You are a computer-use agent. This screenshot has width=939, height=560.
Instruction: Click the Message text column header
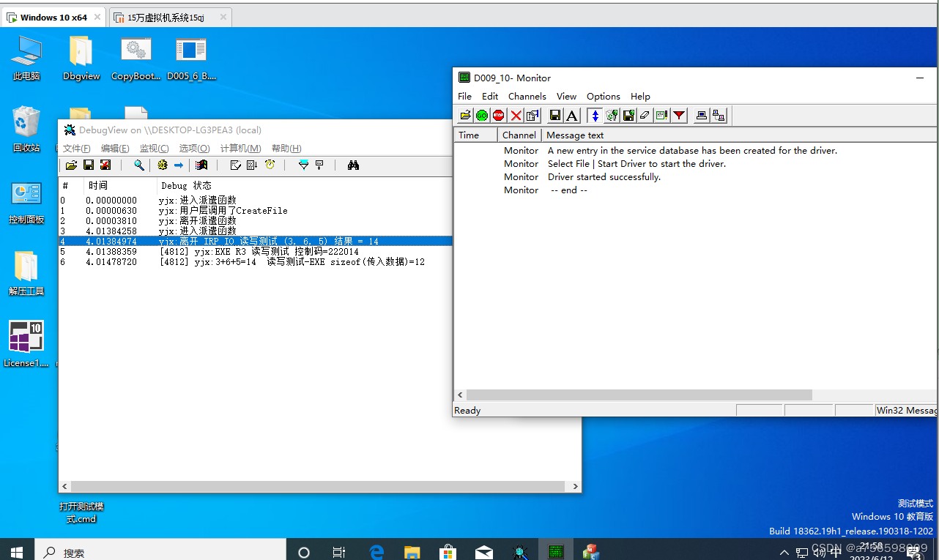coord(740,135)
